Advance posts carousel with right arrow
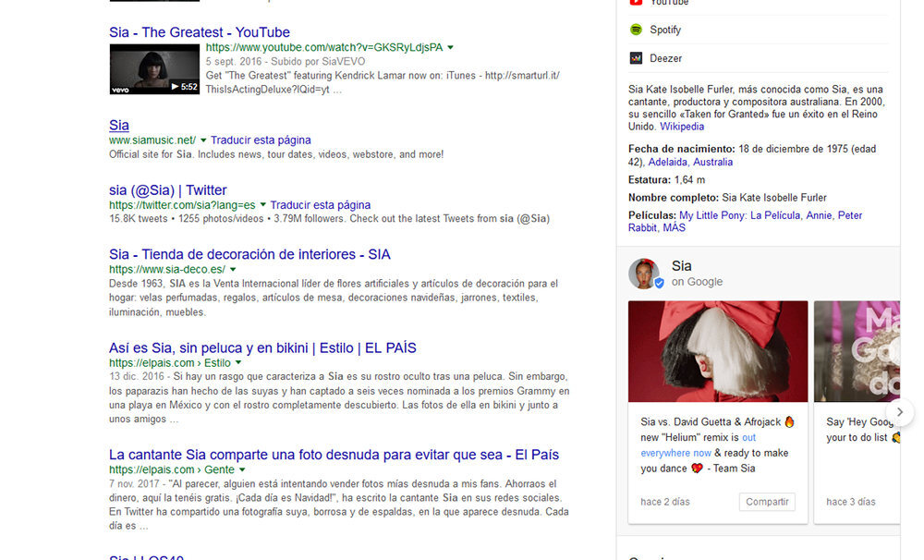Screen dimensions: 924x560 pyautogui.click(x=899, y=412)
